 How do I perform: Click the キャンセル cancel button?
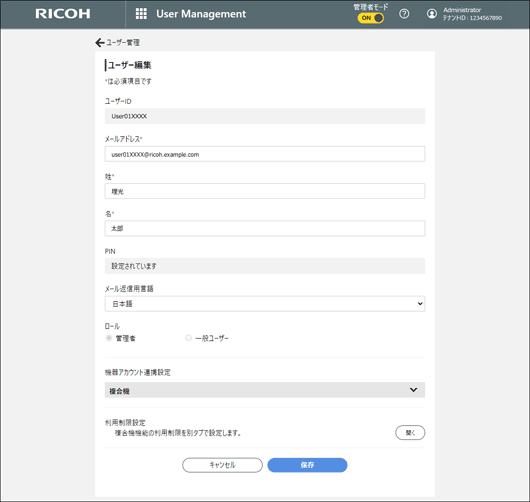point(222,465)
